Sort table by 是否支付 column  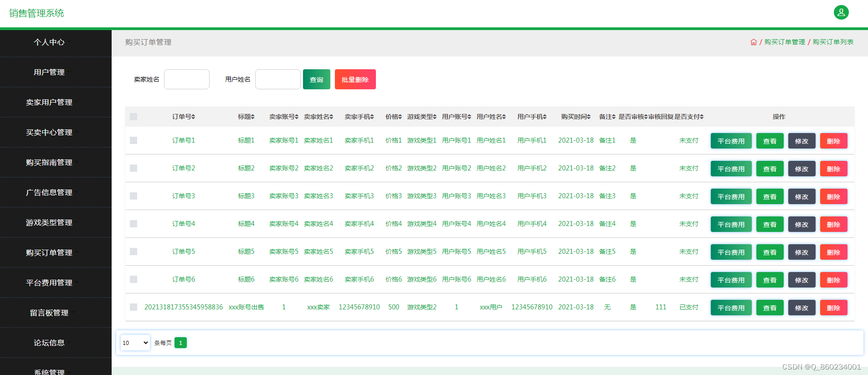[689, 117]
